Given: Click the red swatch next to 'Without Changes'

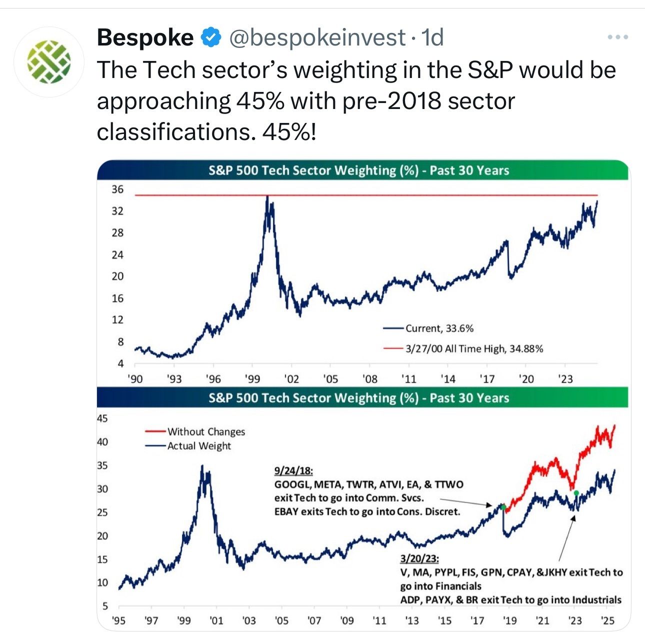Looking at the screenshot, I should click(x=155, y=431).
